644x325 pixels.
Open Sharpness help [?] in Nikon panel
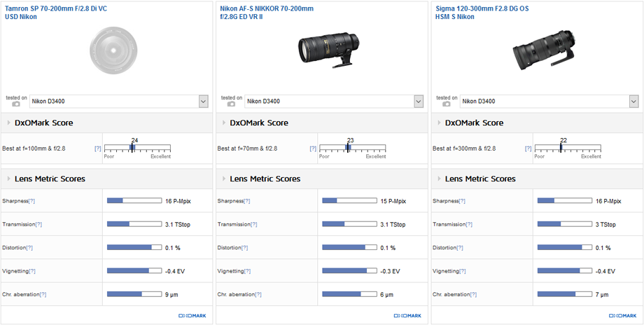coord(247,201)
